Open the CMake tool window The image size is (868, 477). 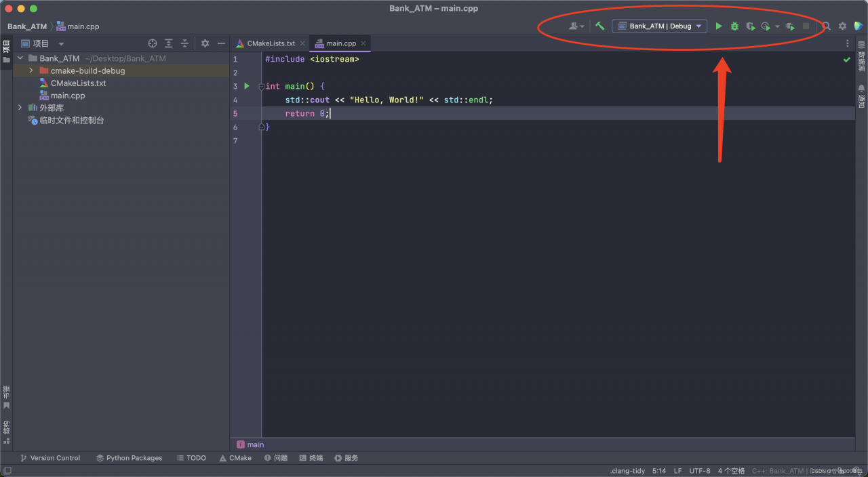tap(235, 458)
